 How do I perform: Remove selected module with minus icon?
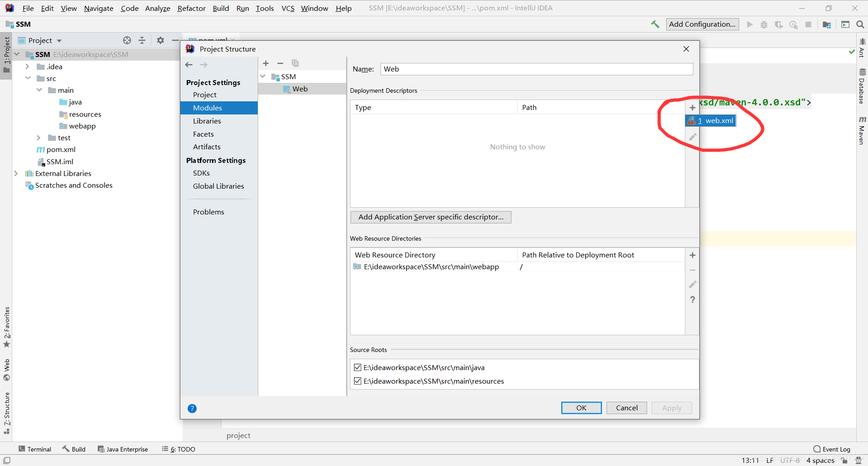[x=280, y=63]
